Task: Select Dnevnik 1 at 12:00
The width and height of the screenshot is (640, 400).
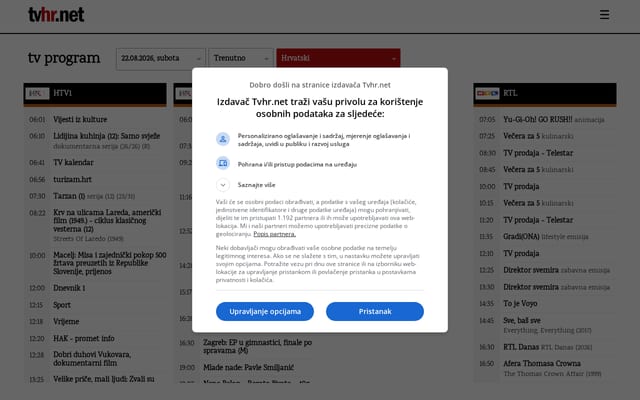Action: click(69, 288)
